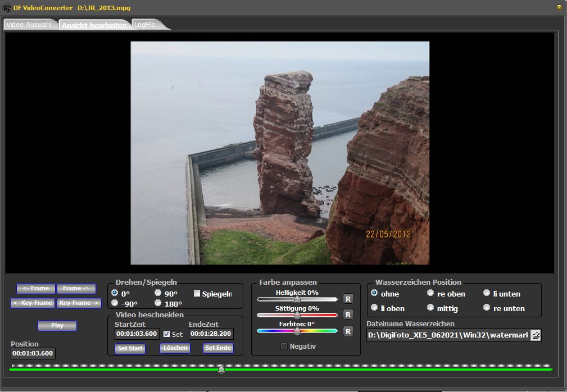Step forward with Key-Frame -> button
This screenshot has height=392, width=567.
tap(79, 303)
